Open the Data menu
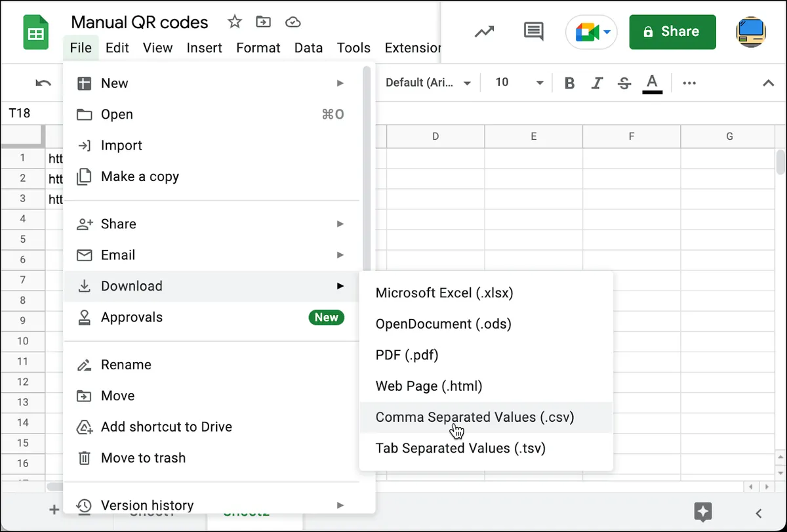Screen dimensions: 787x532 [x=308, y=48]
